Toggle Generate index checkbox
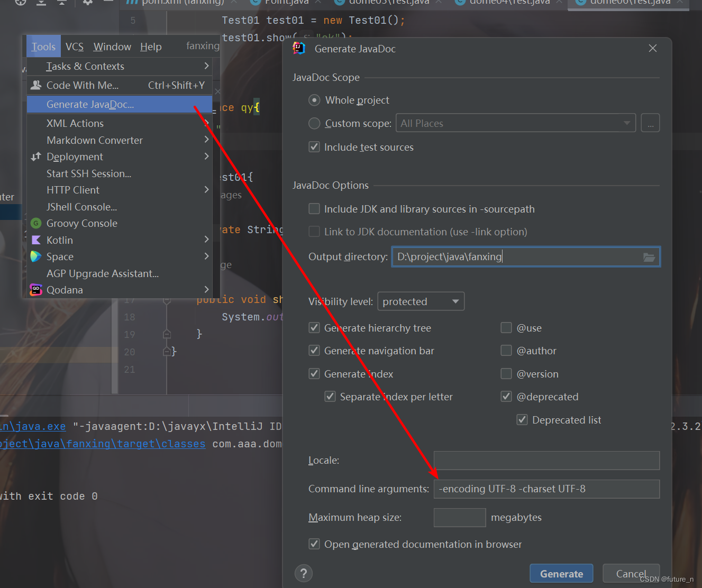The height and width of the screenshot is (588, 702). [x=314, y=374]
